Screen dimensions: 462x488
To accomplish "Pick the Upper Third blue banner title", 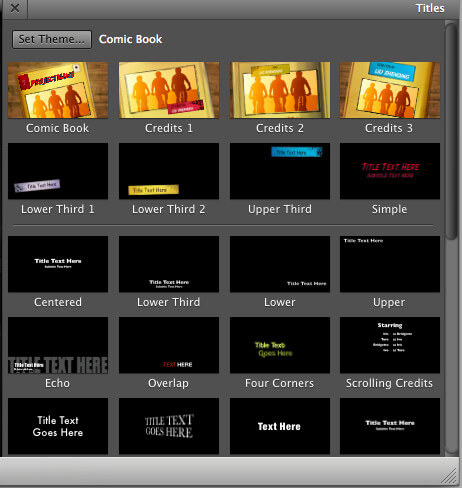I will [280, 171].
